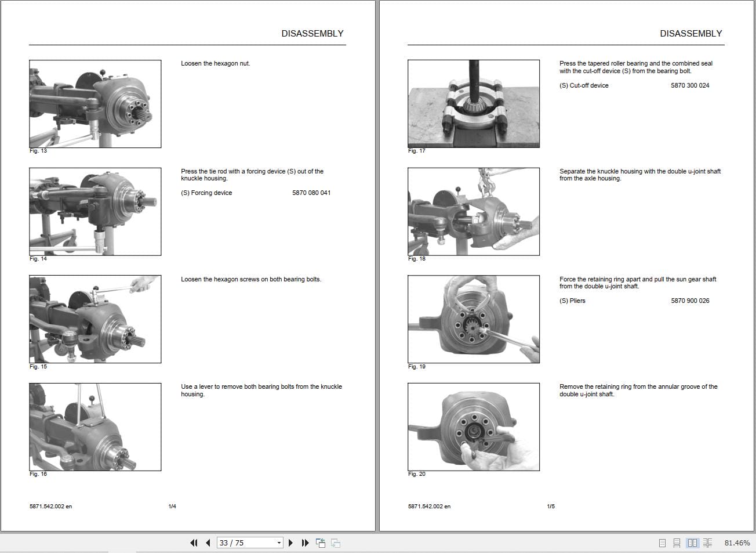Select the forward navigation history icon

click(x=335, y=543)
